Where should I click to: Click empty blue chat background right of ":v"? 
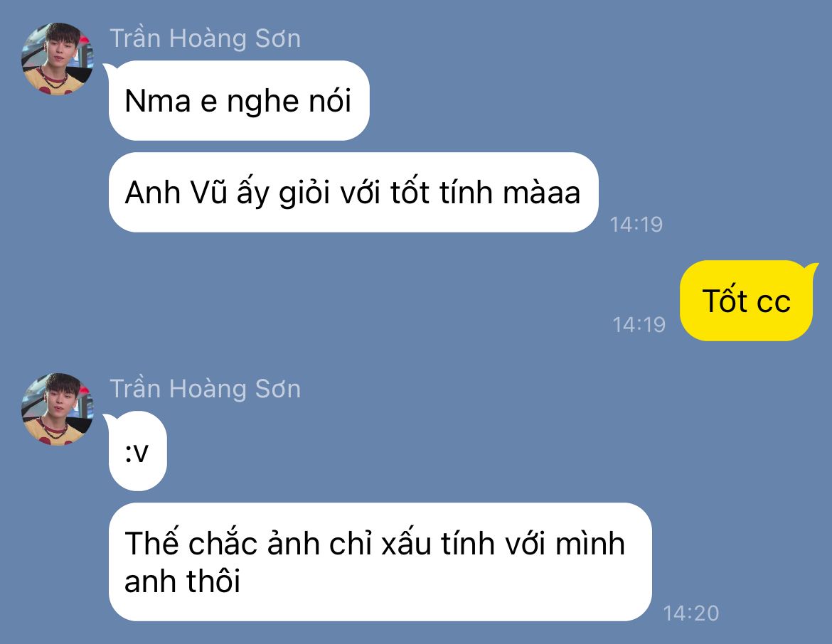click(x=425, y=451)
